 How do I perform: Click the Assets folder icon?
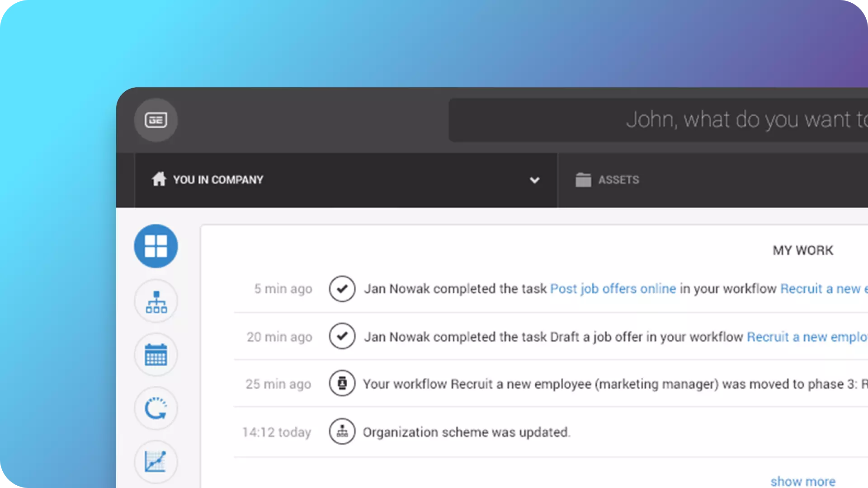click(x=583, y=180)
